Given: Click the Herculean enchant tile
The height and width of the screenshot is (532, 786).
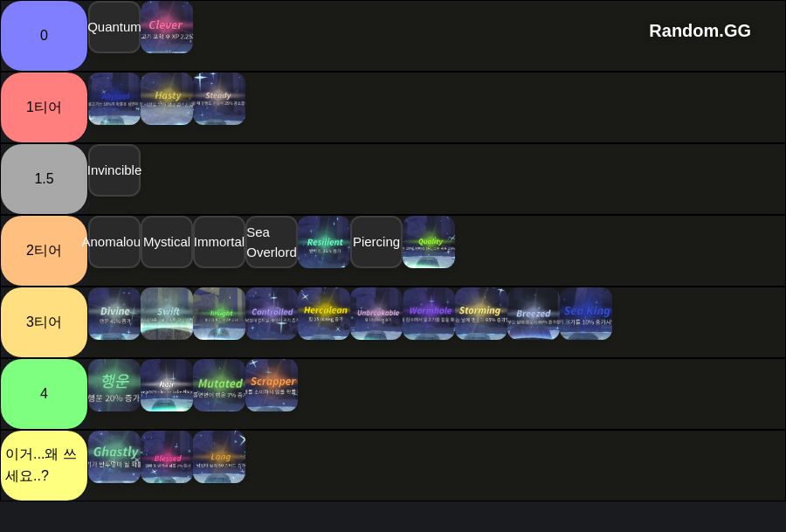Looking at the screenshot, I should [324, 314].
